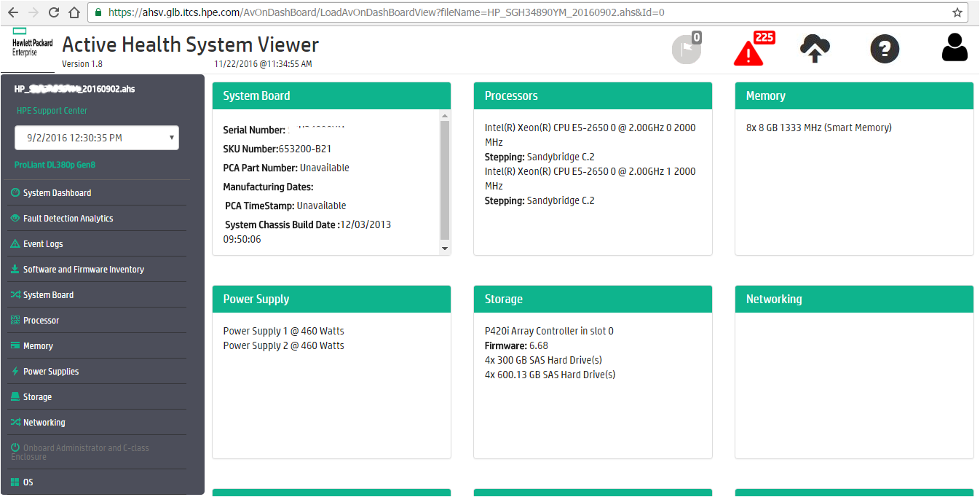Click the System Board card header
The image size is (980, 497).
331,95
